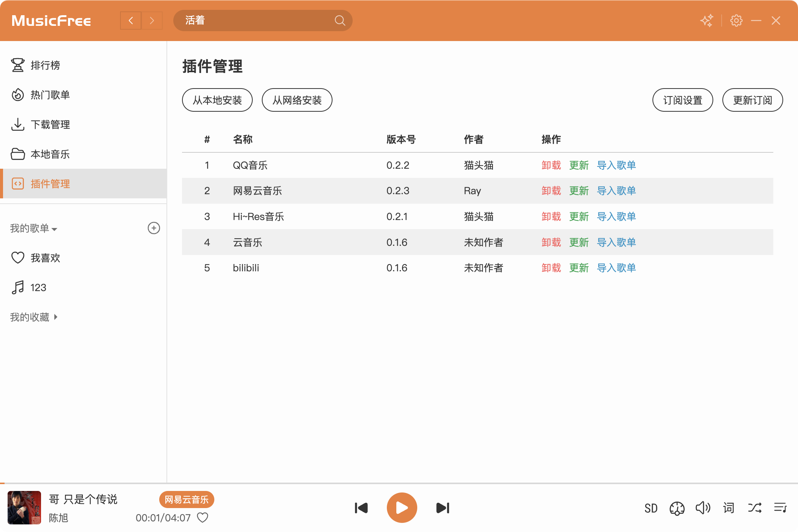Import playlist via QQ音乐 plugin

[x=616, y=165]
